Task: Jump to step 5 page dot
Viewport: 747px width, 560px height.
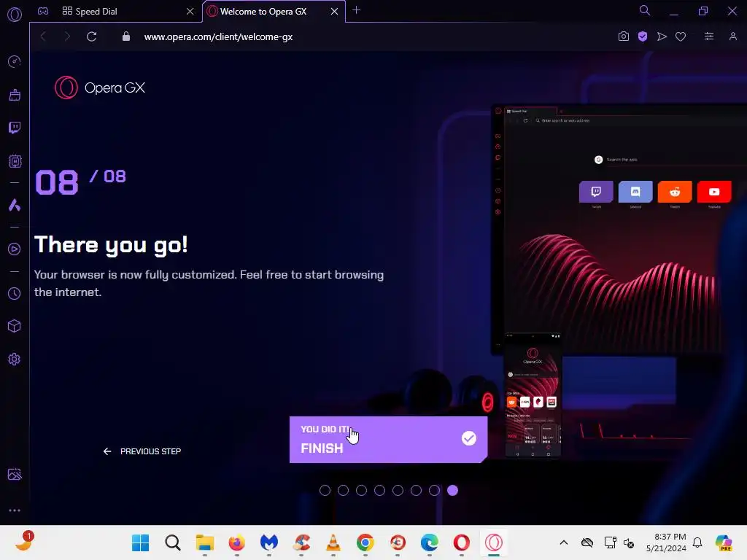Action: click(x=398, y=491)
